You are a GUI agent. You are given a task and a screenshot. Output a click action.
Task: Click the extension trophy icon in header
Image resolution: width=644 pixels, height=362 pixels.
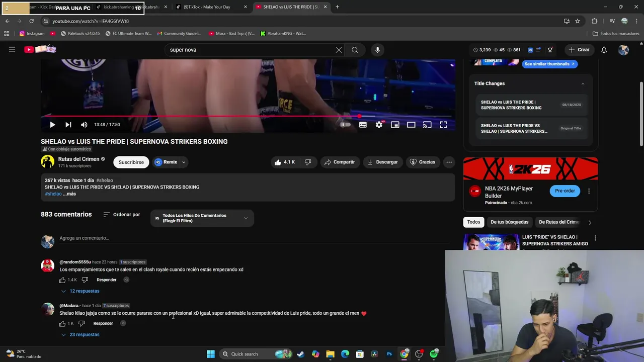pos(550,50)
